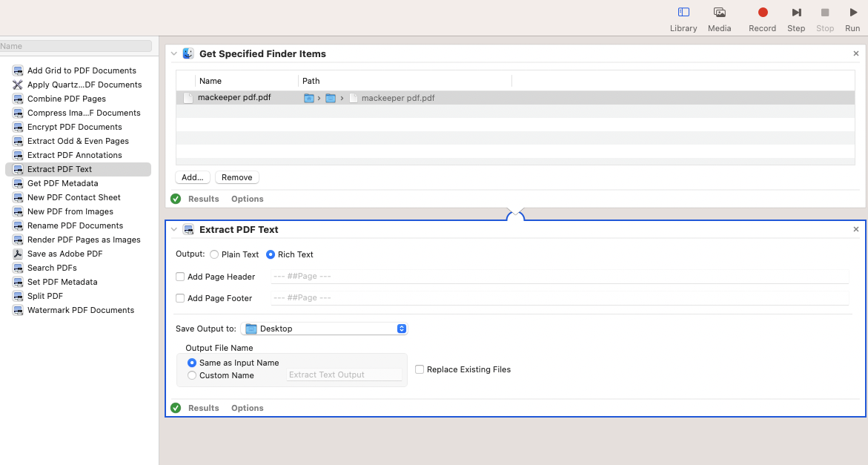Show Options of Get Specified Finder Items

(248, 199)
